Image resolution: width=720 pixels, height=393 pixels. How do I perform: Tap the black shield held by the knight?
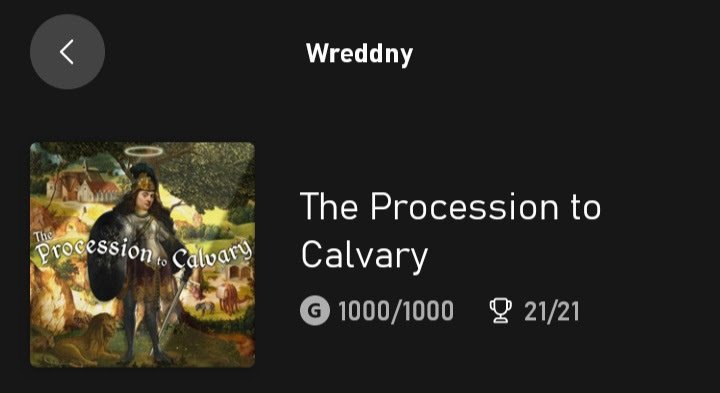[x=107, y=257]
